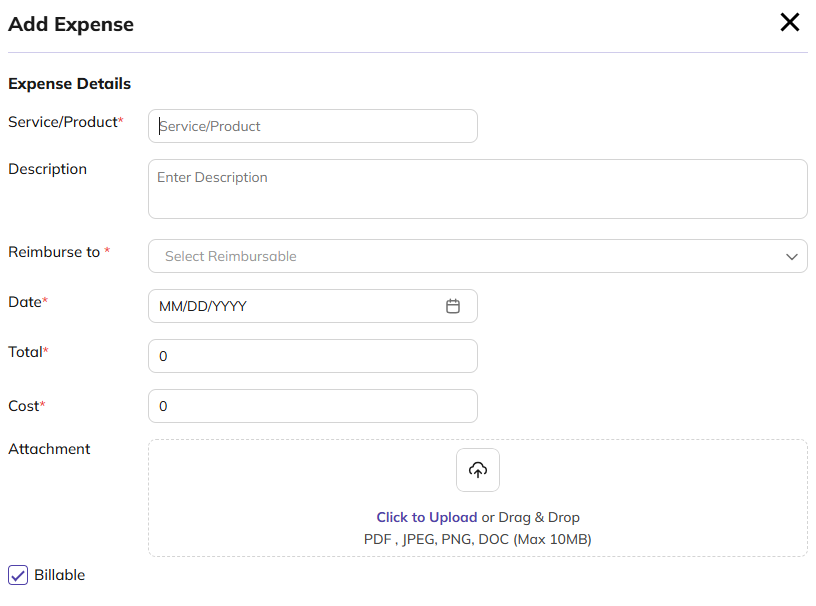Click the Add Expense dialog title
Screen dimensions: 816x606
(71, 24)
